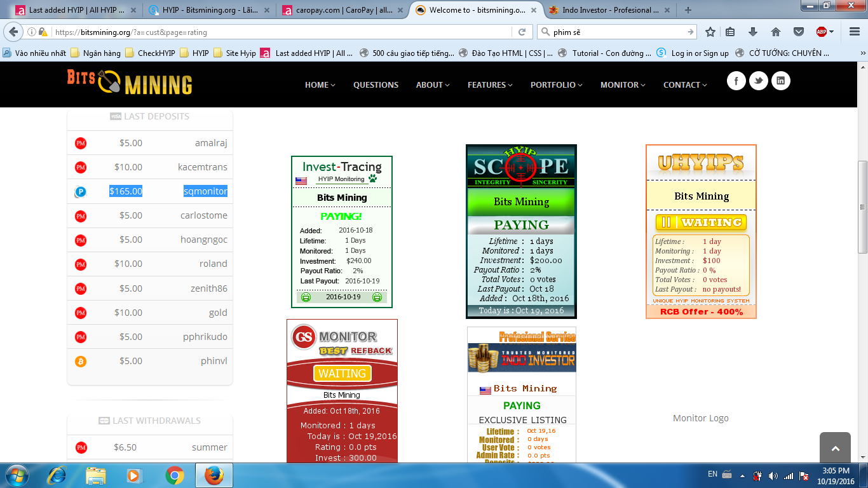The width and height of the screenshot is (868, 488).
Task: Expand the MONITOR menu dropdown
Action: click(623, 85)
